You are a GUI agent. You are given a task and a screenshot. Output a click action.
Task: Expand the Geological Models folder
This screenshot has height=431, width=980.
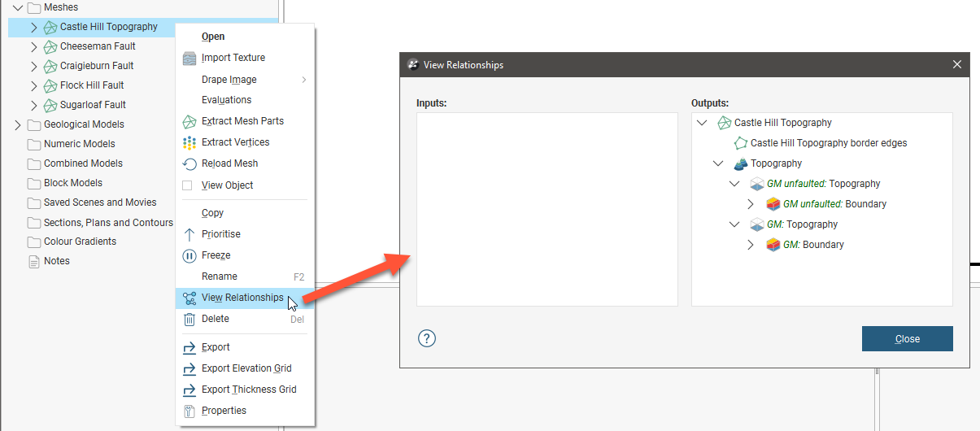pos(18,124)
